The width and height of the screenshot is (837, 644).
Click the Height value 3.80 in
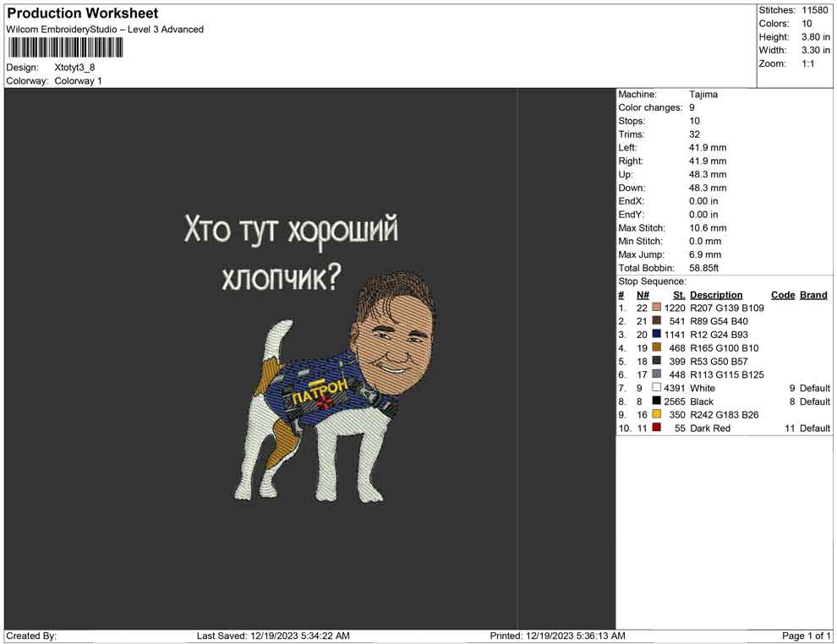pyautogui.click(x=816, y=37)
